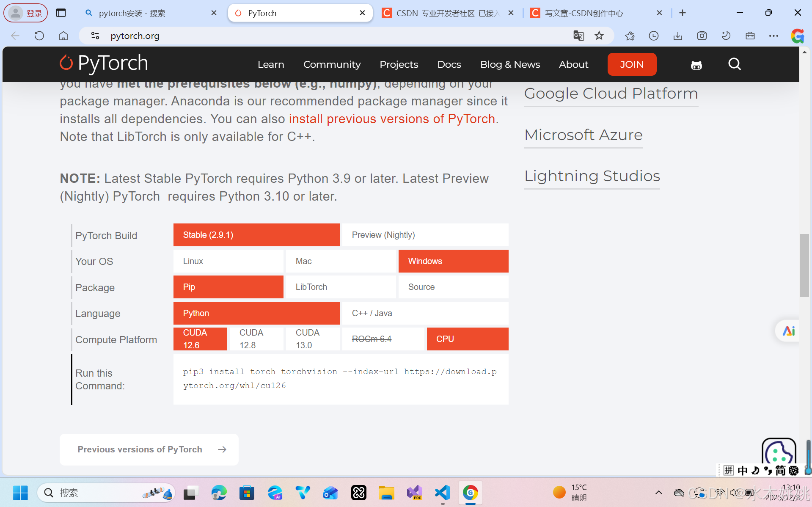The height and width of the screenshot is (507, 812).
Task: Open Microsoft Store from taskbar
Action: 247,493
